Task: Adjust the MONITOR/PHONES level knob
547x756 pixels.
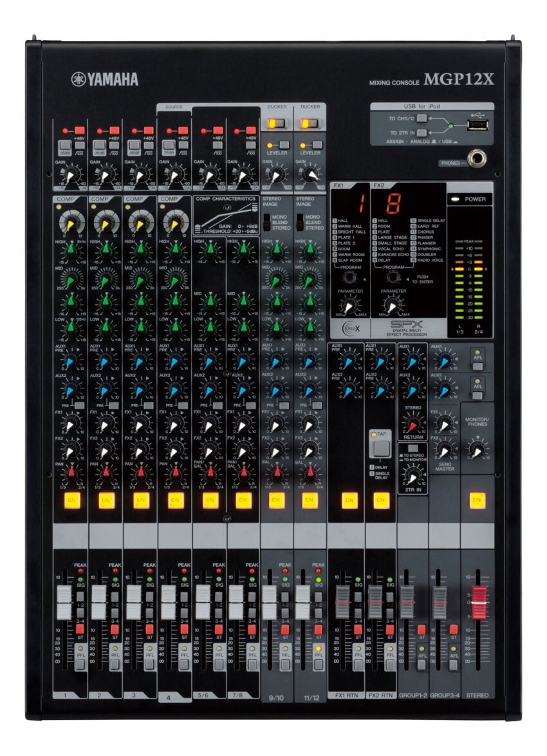Action: coord(477,450)
